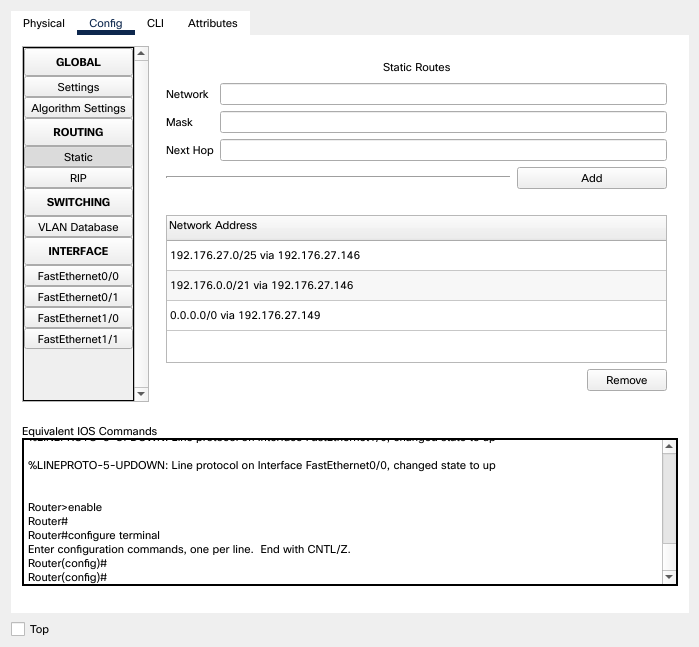699x647 pixels.
Task: Click the SWITCHING section header
Action: tap(78, 202)
